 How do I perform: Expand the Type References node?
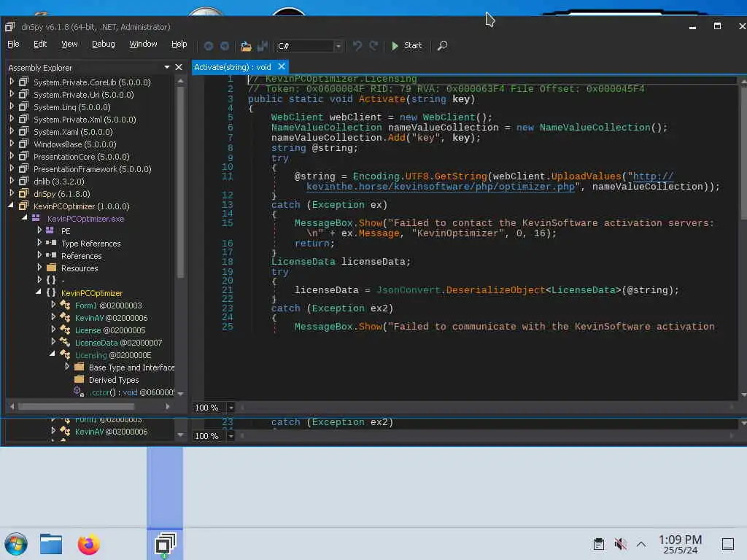pyautogui.click(x=39, y=243)
